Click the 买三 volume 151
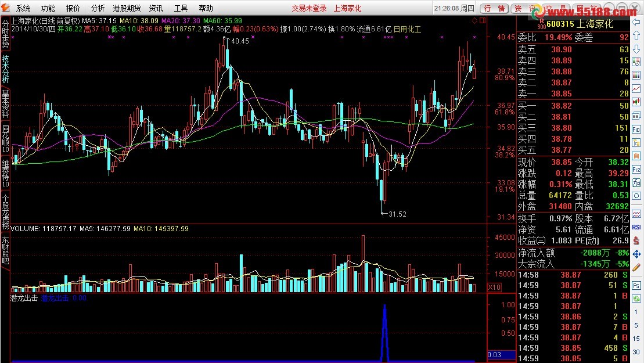The width and height of the screenshot is (644, 363). tap(621, 128)
